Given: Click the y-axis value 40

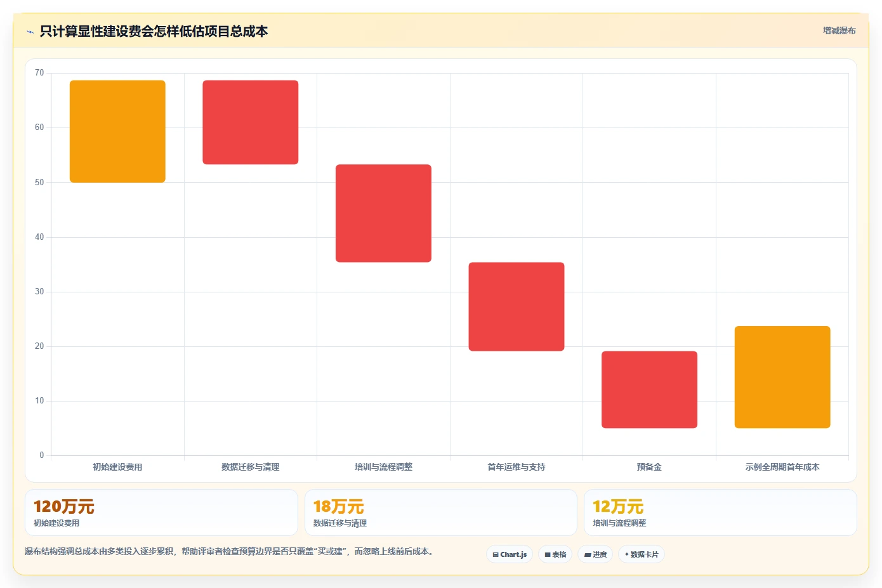Looking at the screenshot, I should pos(39,237).
